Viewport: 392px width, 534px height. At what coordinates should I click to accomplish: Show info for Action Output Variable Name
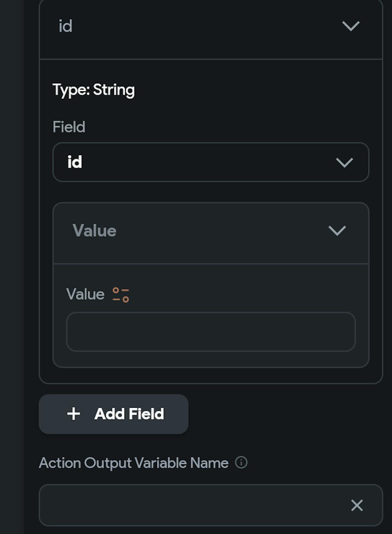click(x=241, y=463)
